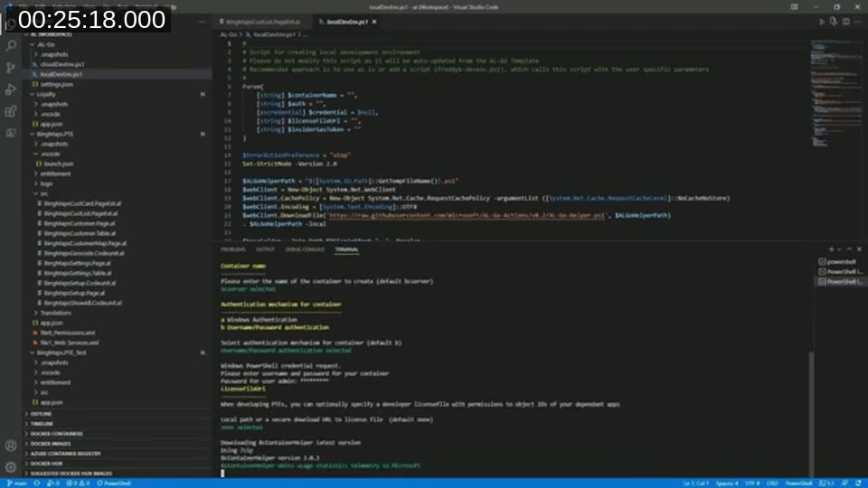This screenshot has height=488, width=868.
Task: Open the Extensions view
Action: pyautogui.click(x=11, y=111)
